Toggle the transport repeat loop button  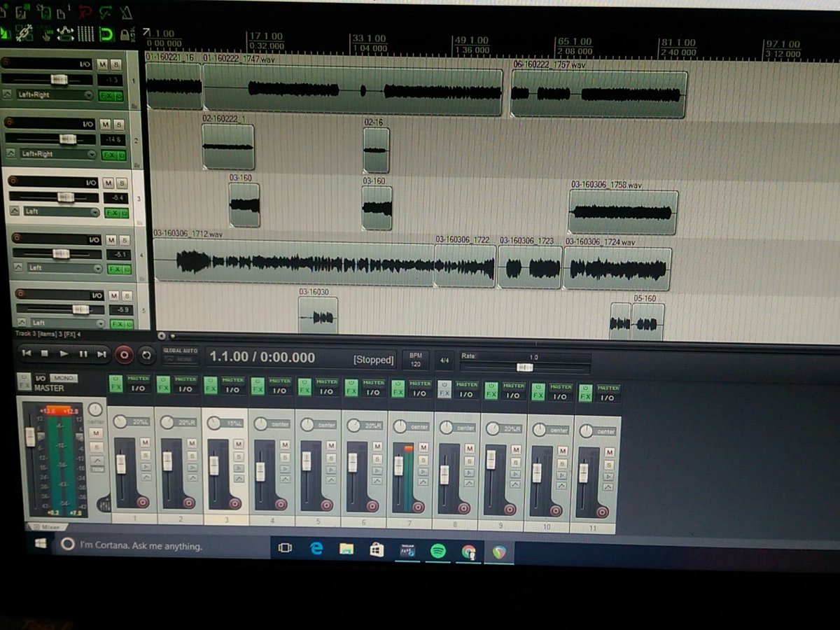tap(146, 355)
